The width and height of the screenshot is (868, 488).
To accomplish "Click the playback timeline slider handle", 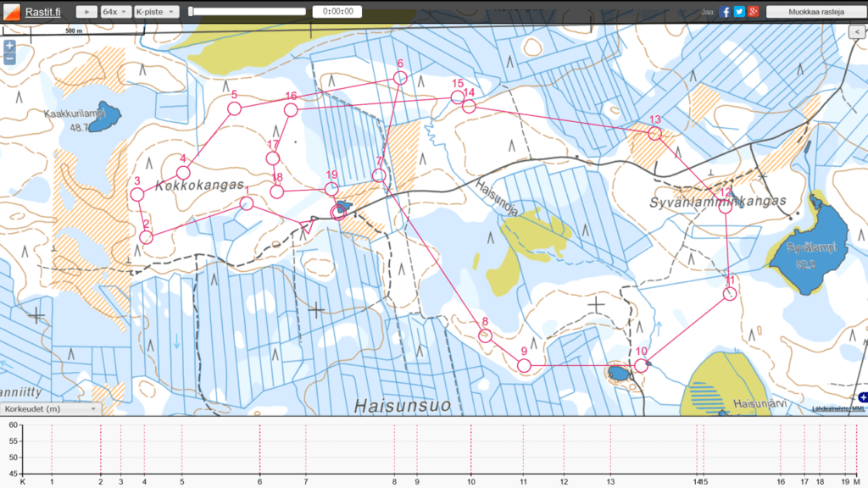I will 192,12.
